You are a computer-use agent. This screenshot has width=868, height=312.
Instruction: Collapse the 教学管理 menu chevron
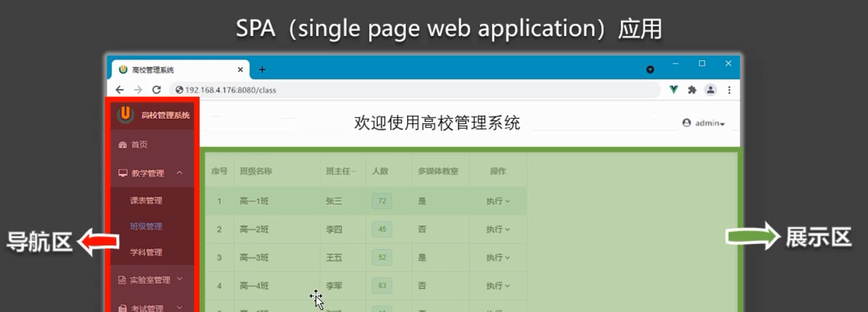tap(180, 173)
